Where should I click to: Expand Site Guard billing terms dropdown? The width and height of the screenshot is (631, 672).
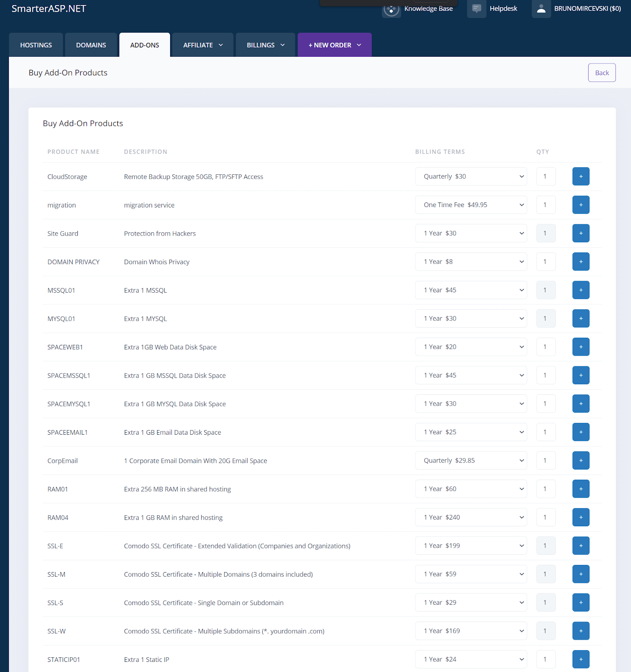tap(471, 233)
